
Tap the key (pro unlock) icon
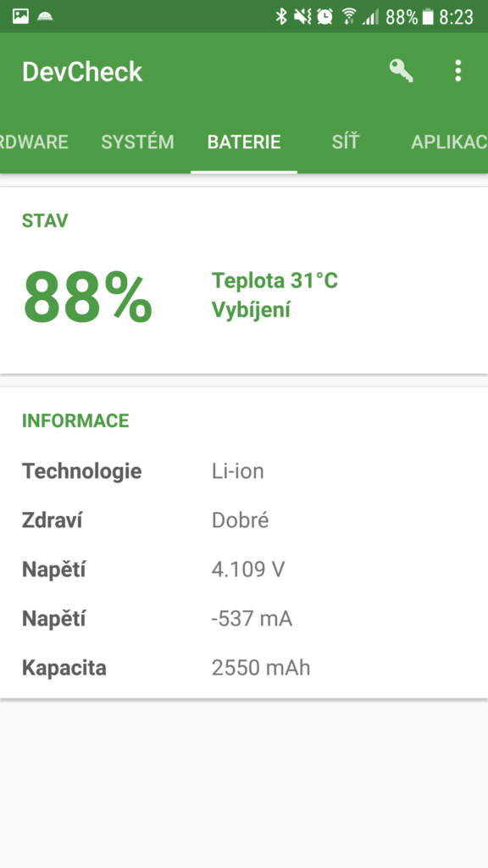click(x=401, y=71)
